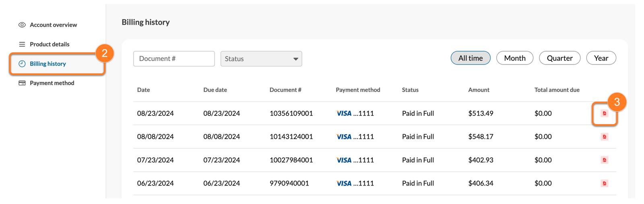Click the $406.34 amount
644x204 pixels.
coord(481,183)
